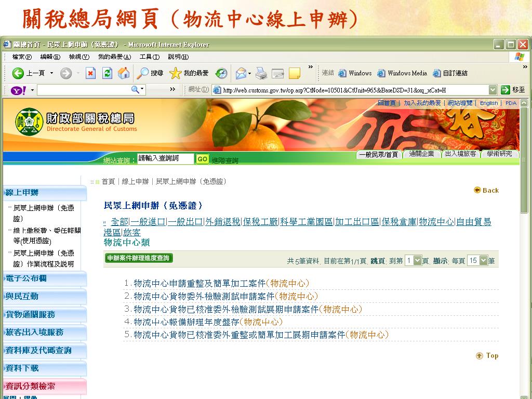Click the Yahoo toolbar search magnifier

tap(135, 89)
